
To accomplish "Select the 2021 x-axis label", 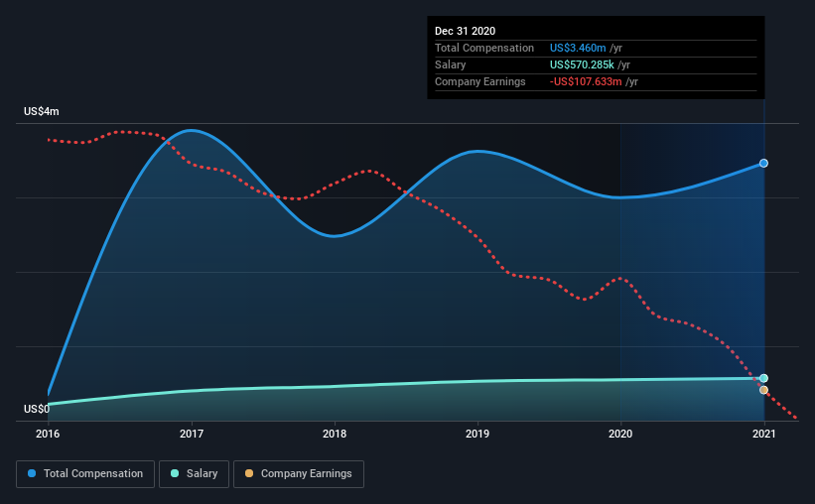I will click(763, 434).
